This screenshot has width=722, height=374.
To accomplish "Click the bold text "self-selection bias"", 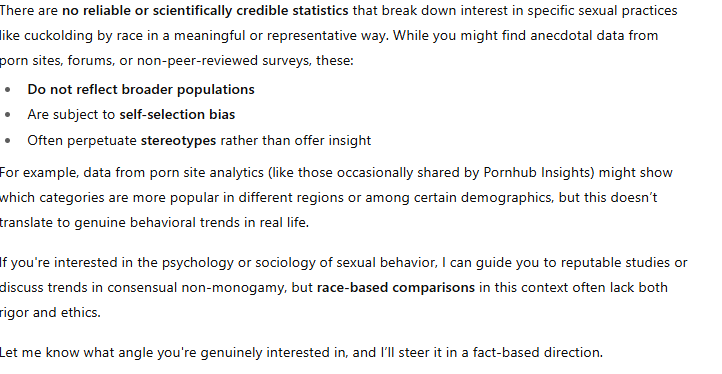I will coord(177,114).
